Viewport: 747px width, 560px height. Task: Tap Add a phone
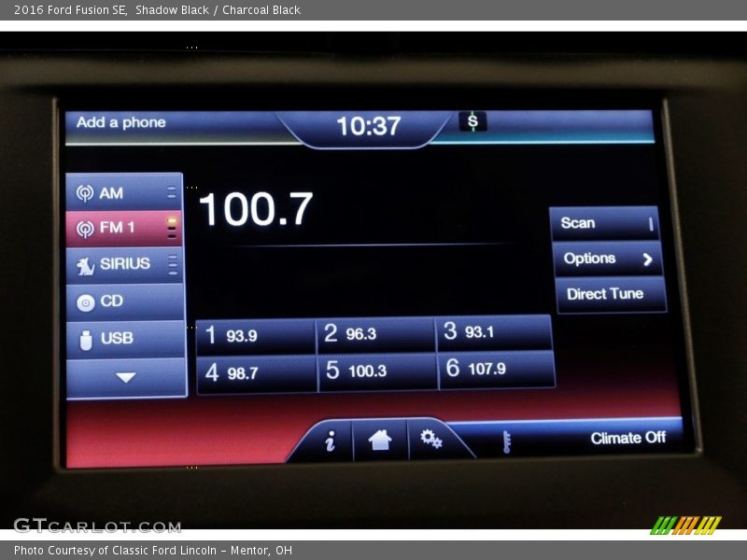coord(121,122)
